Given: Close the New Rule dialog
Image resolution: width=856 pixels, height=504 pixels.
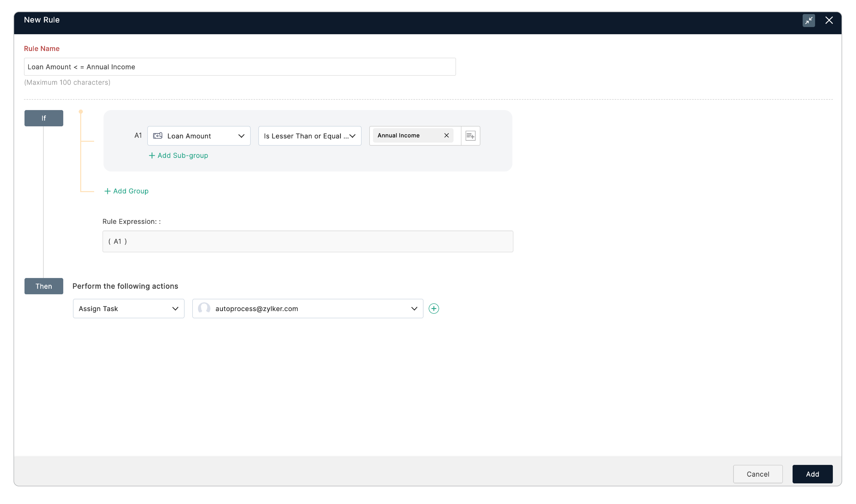Looking at the screenshot, I should pos(829,20).
